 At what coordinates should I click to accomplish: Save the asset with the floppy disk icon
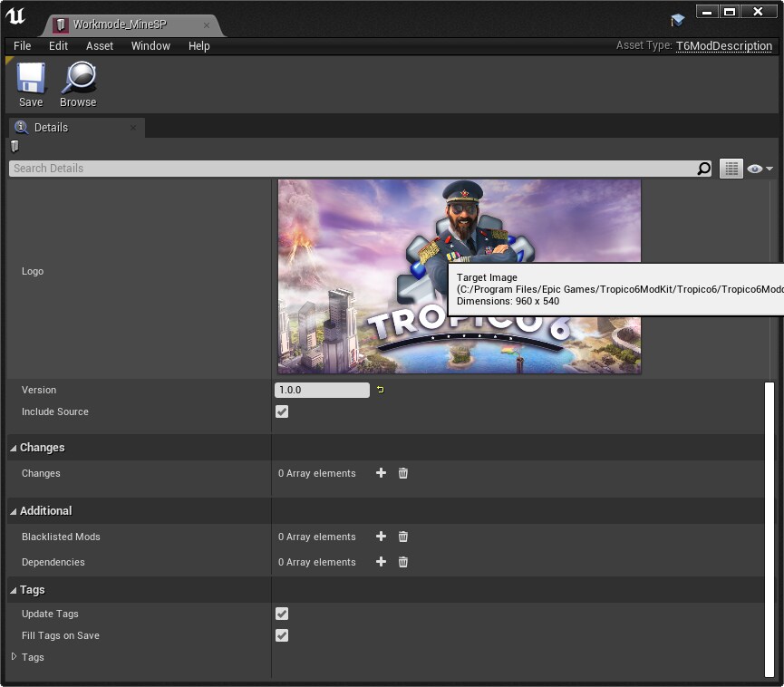pyautogui.click(x=31, y=84)
